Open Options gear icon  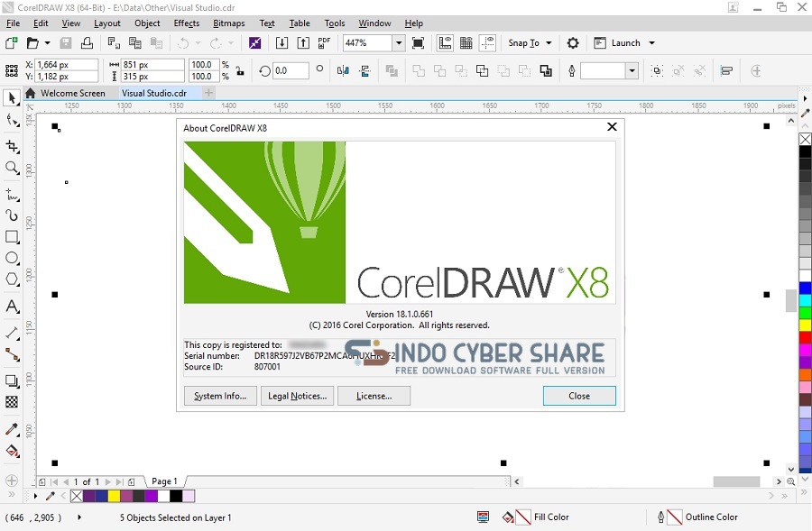tap(573, 43)
